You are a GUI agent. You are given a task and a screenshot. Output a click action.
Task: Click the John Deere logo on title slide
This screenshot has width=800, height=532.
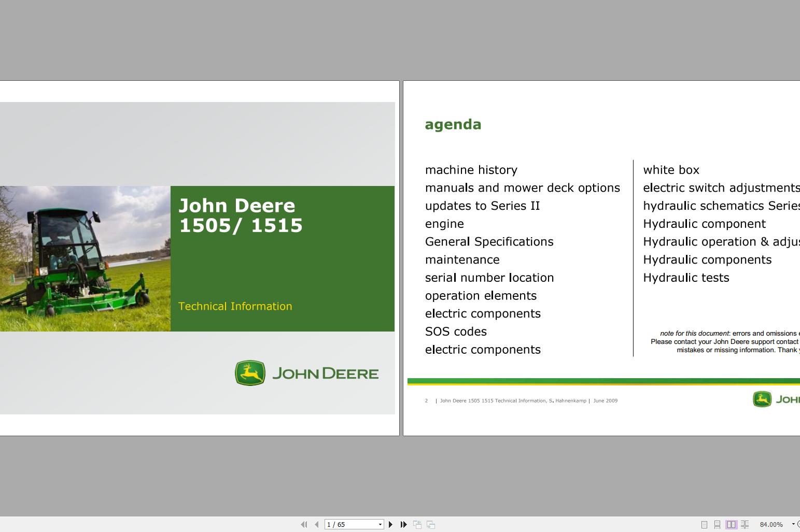[x=306, y=373]
